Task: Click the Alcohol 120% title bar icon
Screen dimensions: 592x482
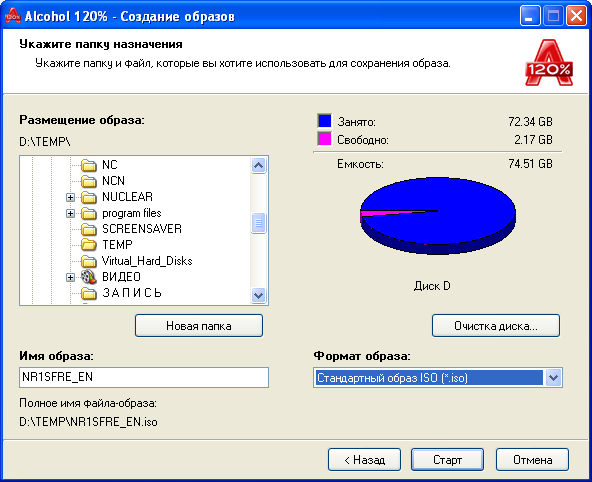Action: (13, 16)
